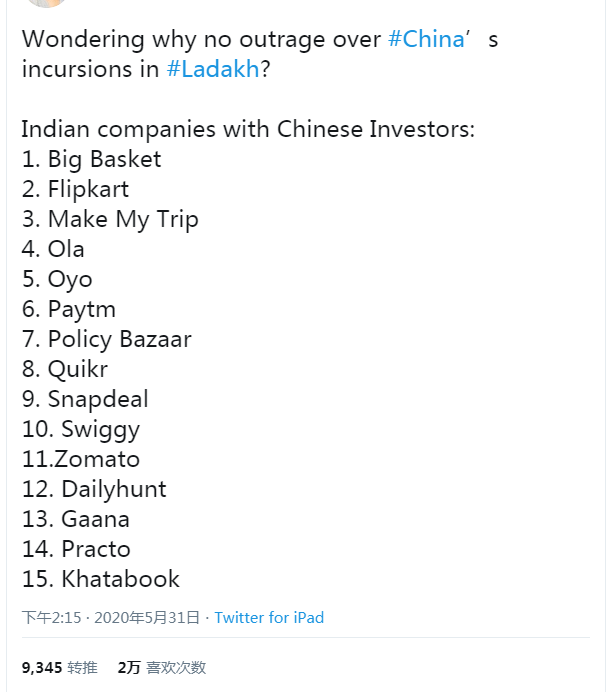Viewport: 616px width, 692px height.
Task: Open the Twitter for iPad source link
Action: coord(269,618)
